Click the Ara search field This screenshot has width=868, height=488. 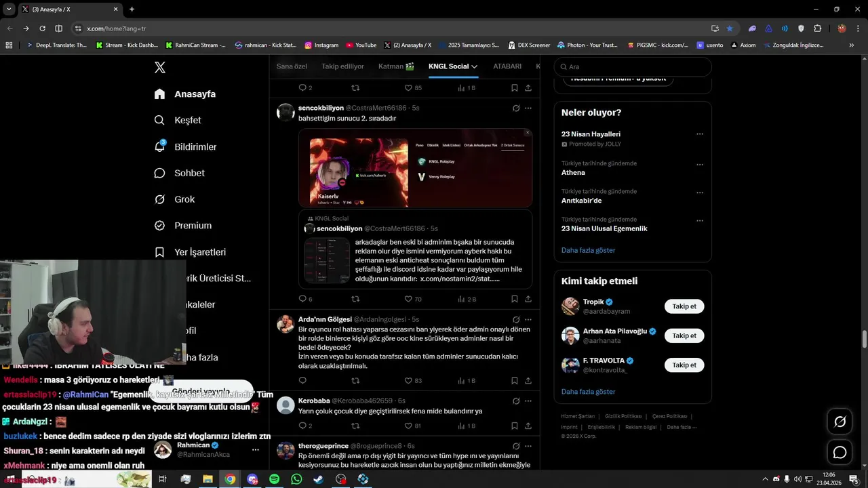point(633,67)
